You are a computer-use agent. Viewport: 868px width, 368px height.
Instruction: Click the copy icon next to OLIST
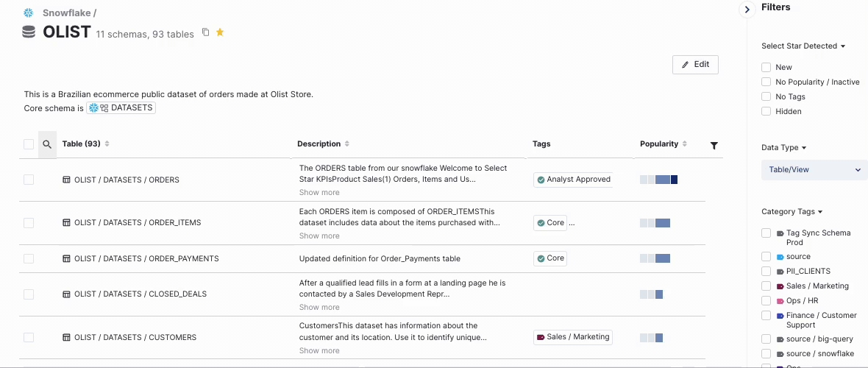206,32
